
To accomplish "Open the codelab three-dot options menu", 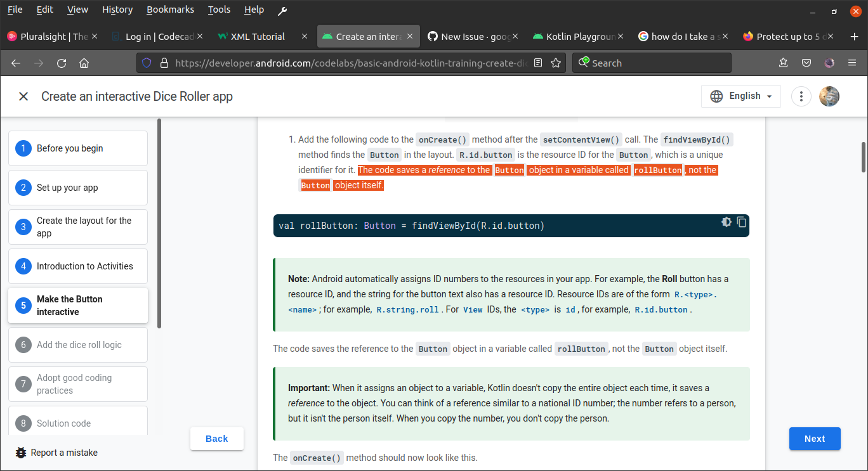I will [801, 96].
